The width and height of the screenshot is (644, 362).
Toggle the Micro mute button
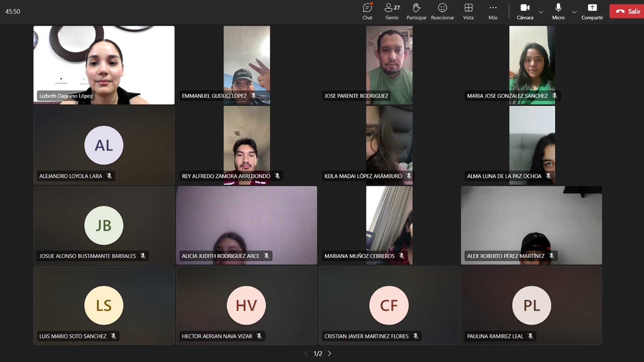click(558, 11)
